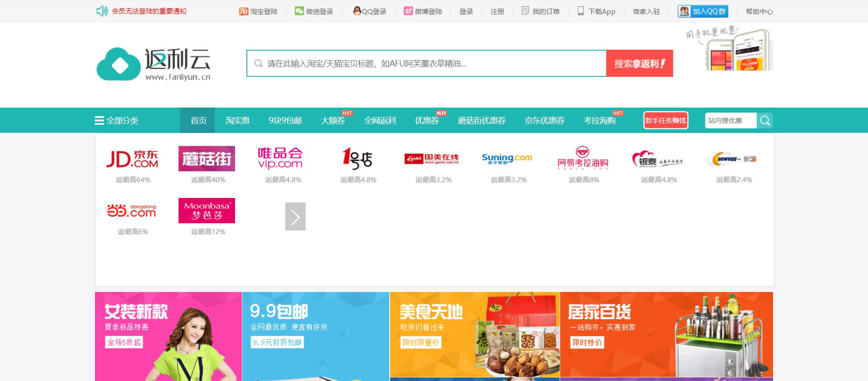Open the Suning.com store logo
Viewport: 868px width, 381px height.
pos(507,159)
